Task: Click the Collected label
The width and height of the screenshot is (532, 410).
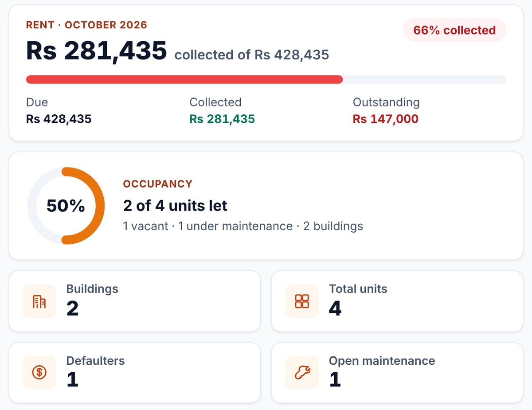Action: pos(215,102)
